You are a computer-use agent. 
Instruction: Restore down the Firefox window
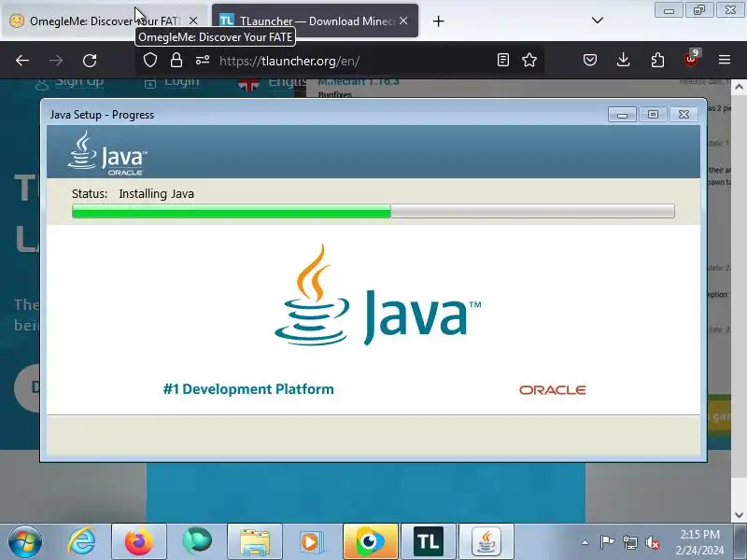coord(699,10)
